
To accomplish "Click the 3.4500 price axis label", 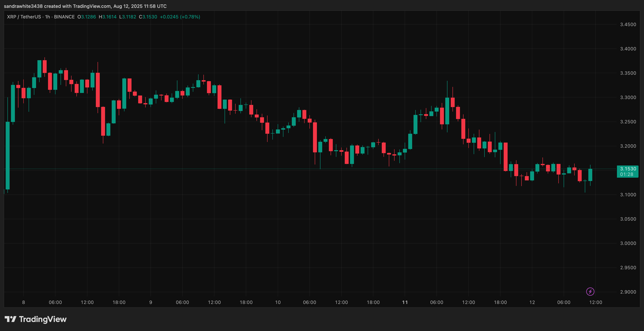I will (628, 25).
